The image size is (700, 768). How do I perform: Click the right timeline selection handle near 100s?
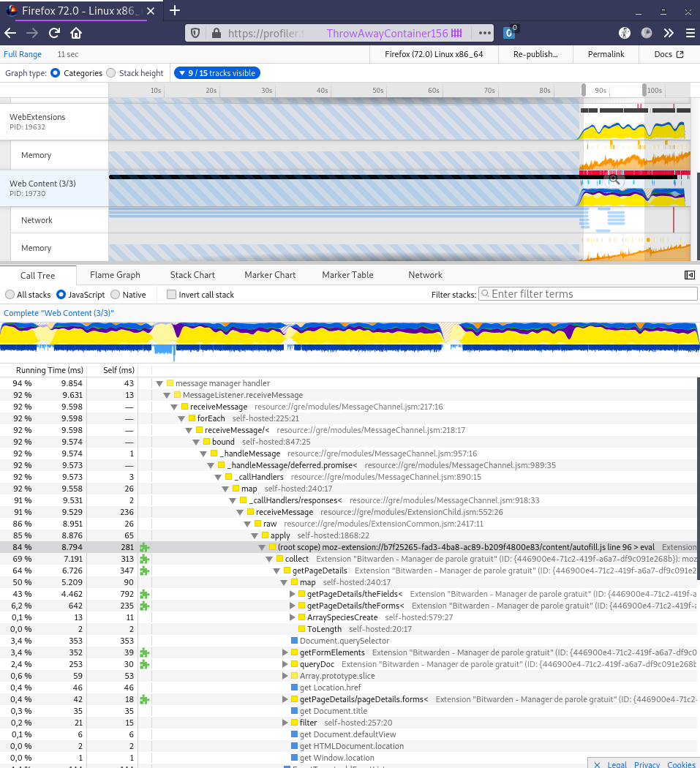pyautogui.click(x=644, y=90)
